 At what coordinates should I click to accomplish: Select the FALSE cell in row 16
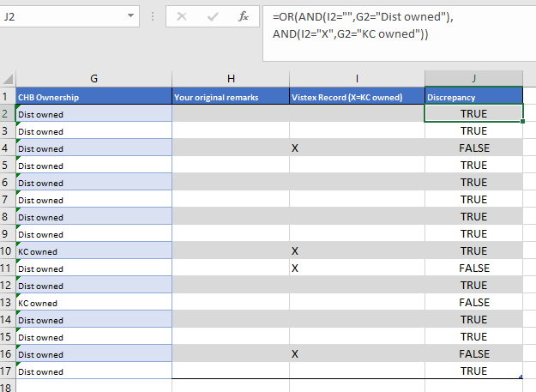pyautogui.click(x=473, y=353)
